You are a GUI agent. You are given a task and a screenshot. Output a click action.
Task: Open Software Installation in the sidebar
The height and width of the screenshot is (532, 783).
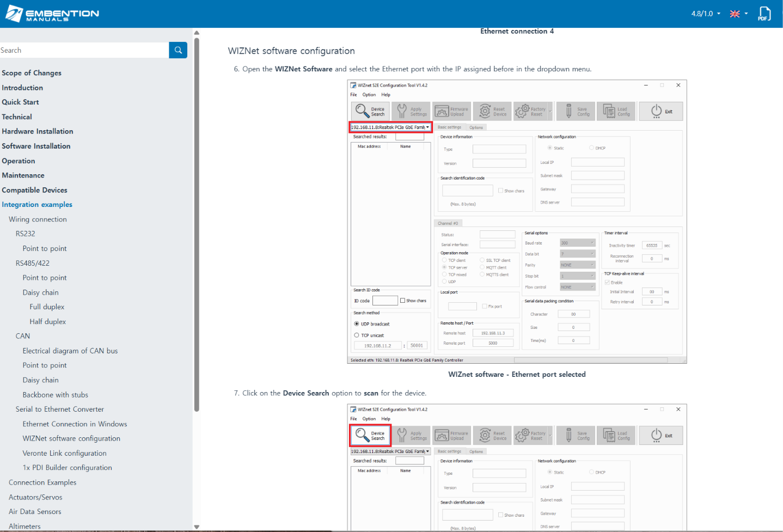click(36, 146)
